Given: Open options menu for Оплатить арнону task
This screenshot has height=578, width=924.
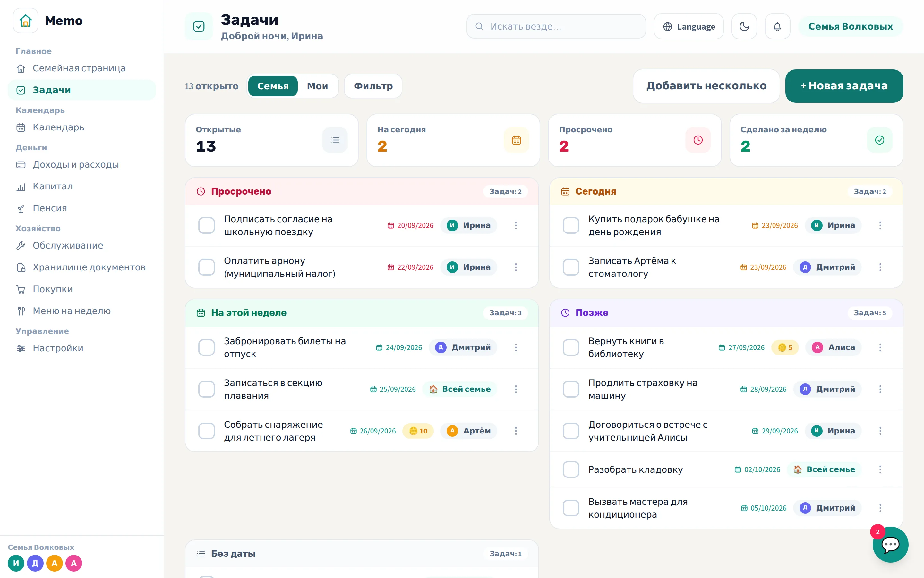Looking at the screenshot, I should click(x=516, y=267).
